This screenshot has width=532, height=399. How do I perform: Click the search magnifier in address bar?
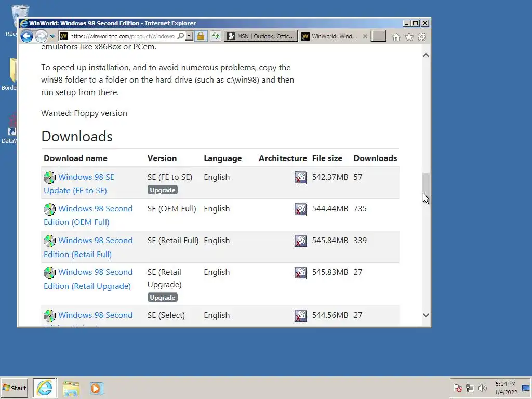pos(181,36)
